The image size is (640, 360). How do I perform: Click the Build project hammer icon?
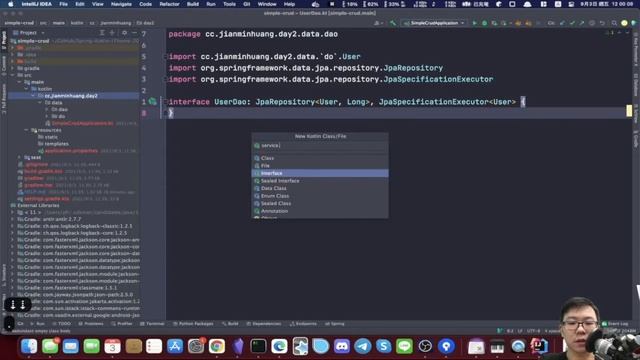click(x=393, y=23)
